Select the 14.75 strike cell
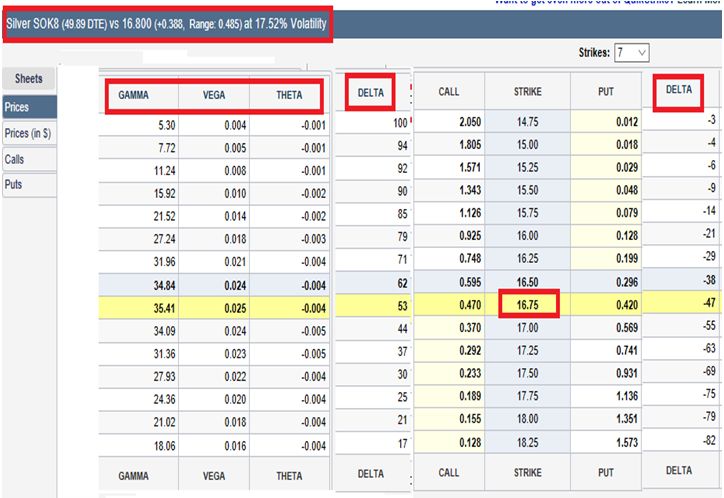 coord(528,122)
